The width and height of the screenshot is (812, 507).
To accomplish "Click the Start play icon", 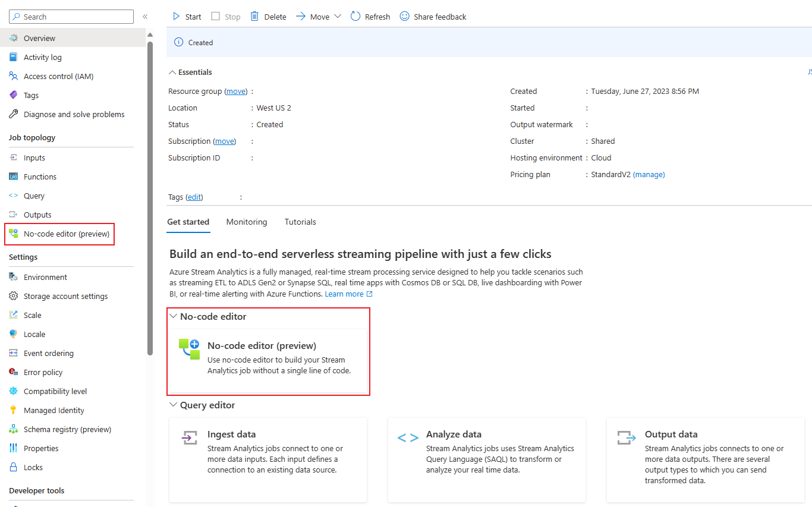I will coord(176,17).
